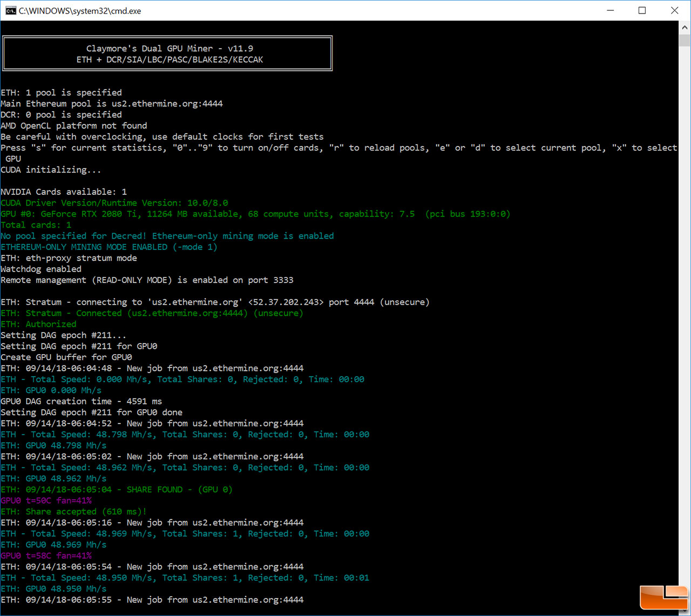The image size is (691, 616).
Task: Select the "ETH: GPU0 48.798 Mh/s" line
Action: click(54, 445)
